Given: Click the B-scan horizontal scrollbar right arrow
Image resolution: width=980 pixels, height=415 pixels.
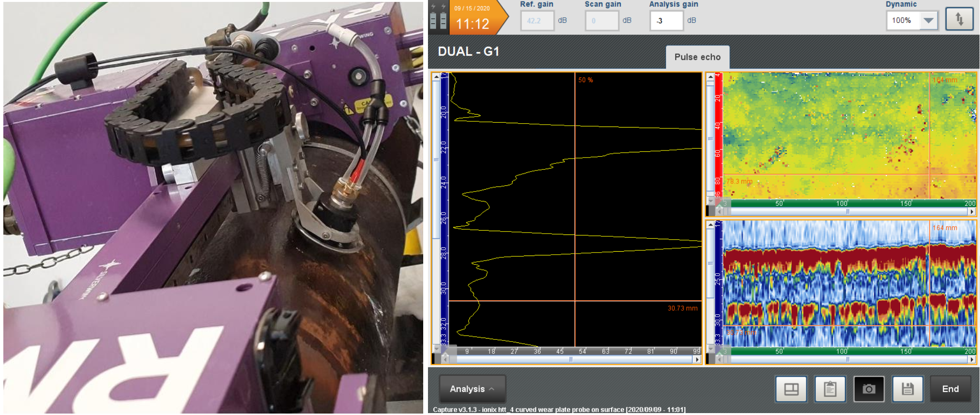Looking at the screenshot, I should click(972, 359).
